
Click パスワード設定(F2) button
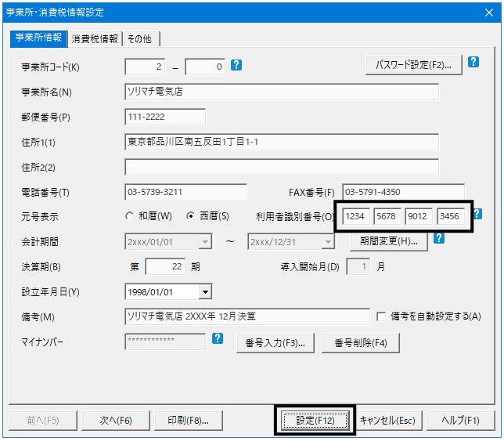pos(414,65)
